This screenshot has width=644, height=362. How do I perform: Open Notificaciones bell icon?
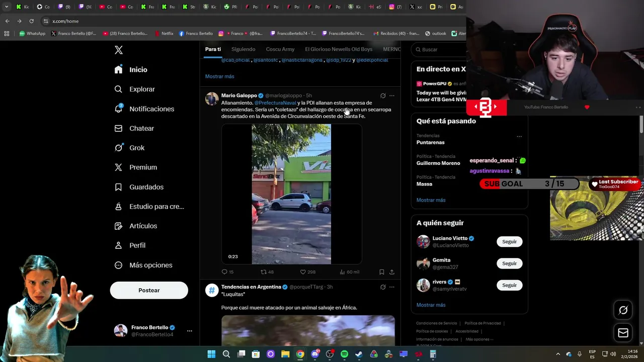coord(119,109)
